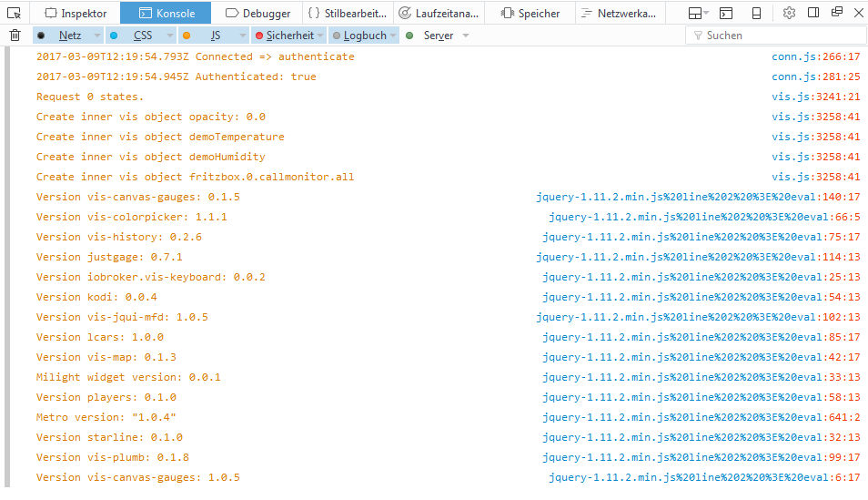
Task: Expand the Server filter dropdown arrow
Action: click(466, 36)
